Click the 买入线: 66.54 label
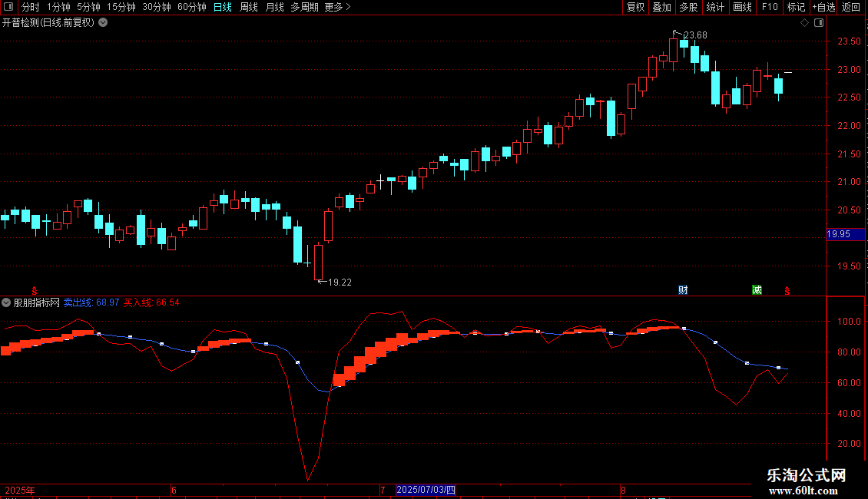Viewport: 868px width, 499px height. point(151,302)
